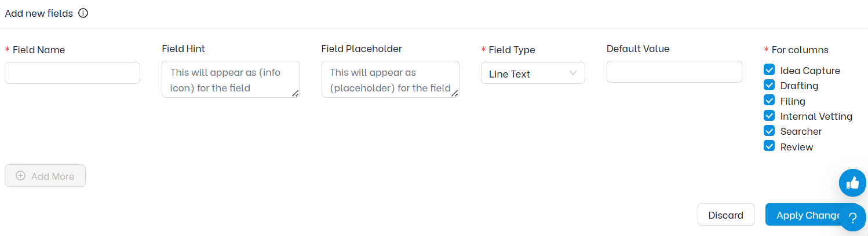Uncheck the Internal Vetting checkbox

pos(769,116)
